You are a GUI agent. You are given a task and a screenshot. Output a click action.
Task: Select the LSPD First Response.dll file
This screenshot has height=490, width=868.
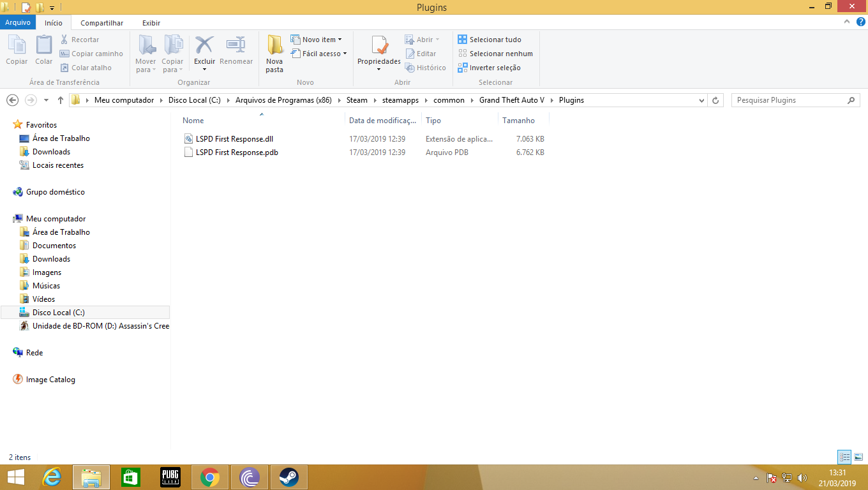click(x=235, y=138)
